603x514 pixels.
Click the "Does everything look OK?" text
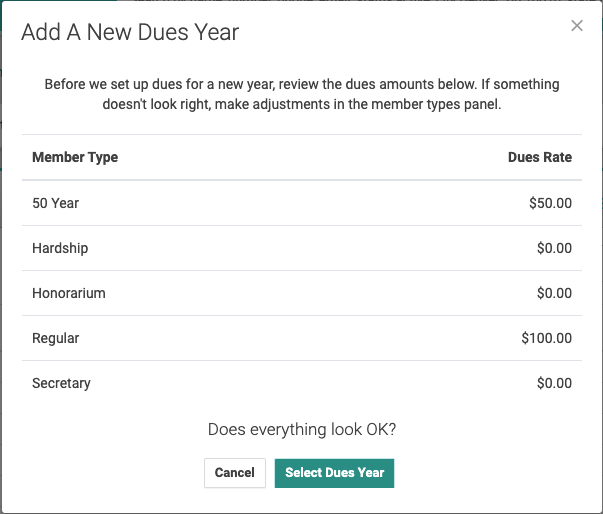[x=302, y=429]
